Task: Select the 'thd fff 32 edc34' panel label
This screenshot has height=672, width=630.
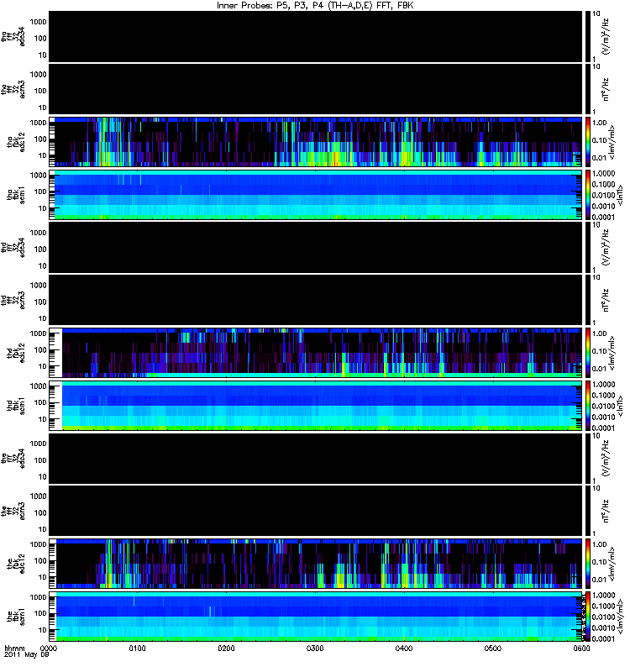Action: pyautogui.click(x=13, y=248)
